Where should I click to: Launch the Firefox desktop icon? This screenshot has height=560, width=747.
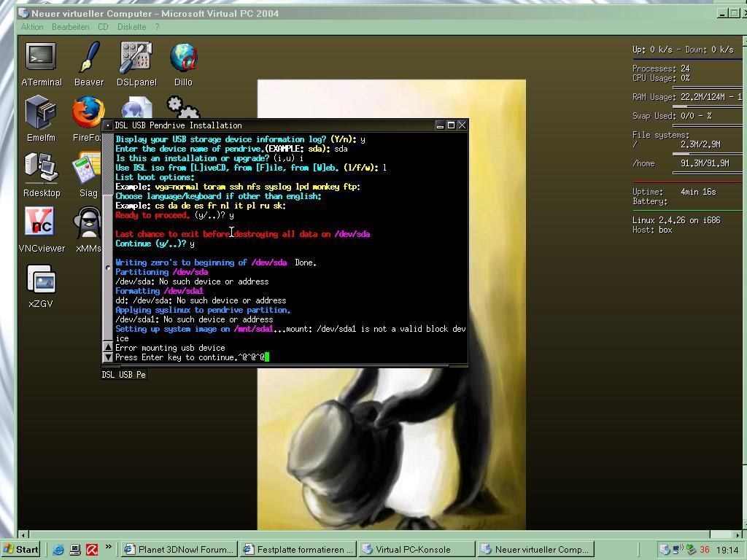(x=88, y=113)
